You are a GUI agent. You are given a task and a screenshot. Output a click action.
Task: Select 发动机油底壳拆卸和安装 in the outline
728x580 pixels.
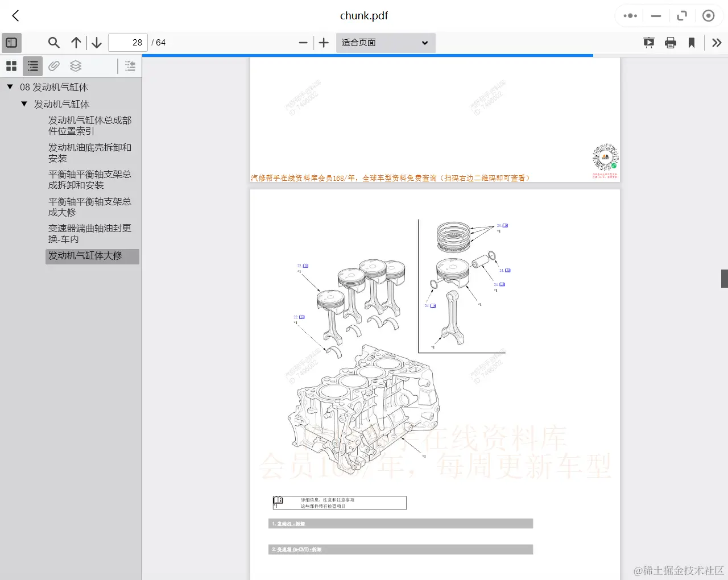point(90,152)
